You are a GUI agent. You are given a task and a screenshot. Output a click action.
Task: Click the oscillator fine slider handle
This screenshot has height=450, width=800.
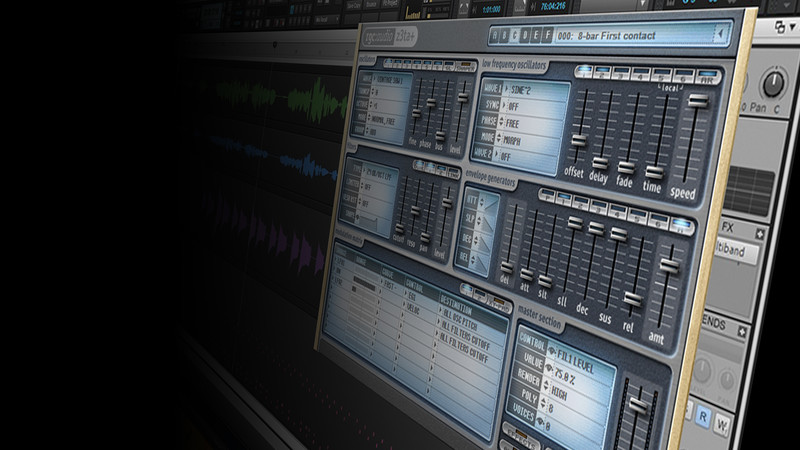coord(416,113)
